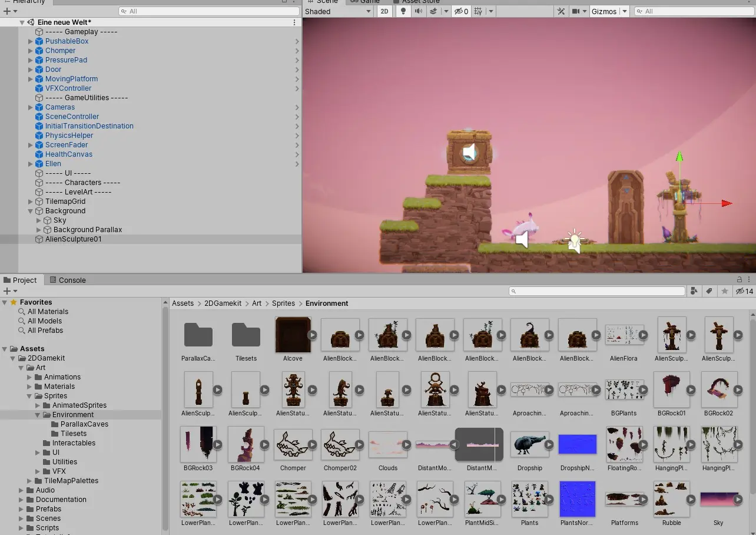Expand the PushableBox object in the Hierarchy

coord(30,41)
